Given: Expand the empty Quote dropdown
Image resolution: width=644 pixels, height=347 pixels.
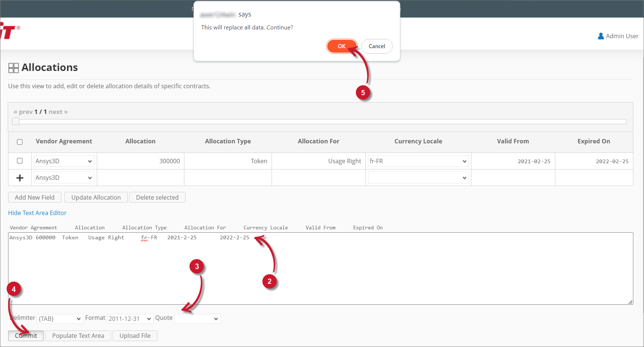Looking at the screenshot, I should [197, 319].
